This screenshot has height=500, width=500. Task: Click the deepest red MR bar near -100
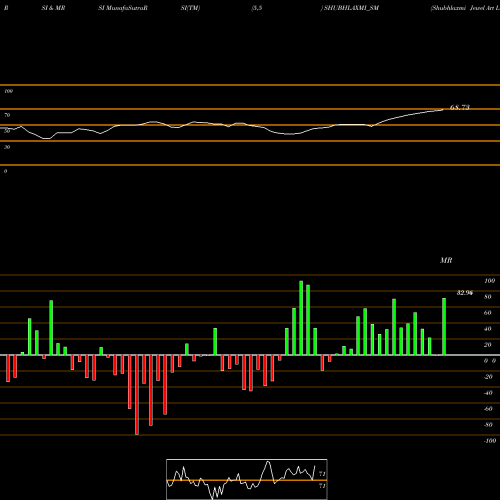(137, 395)
